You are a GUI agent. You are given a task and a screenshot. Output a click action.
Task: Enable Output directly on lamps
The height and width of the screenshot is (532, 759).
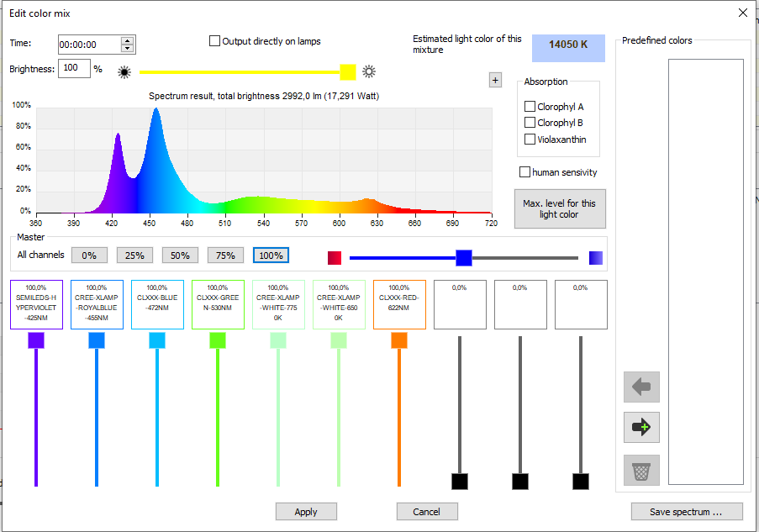[214, 41]
